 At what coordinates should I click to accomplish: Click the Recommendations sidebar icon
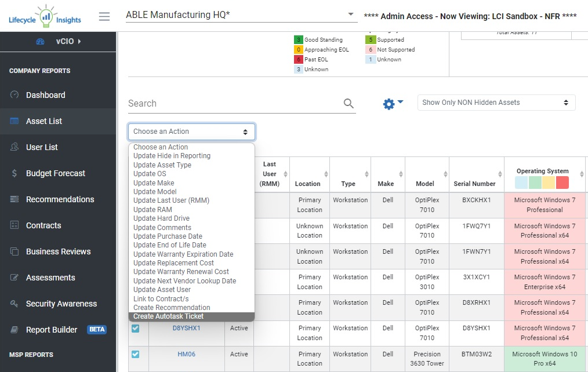point(14,199)
